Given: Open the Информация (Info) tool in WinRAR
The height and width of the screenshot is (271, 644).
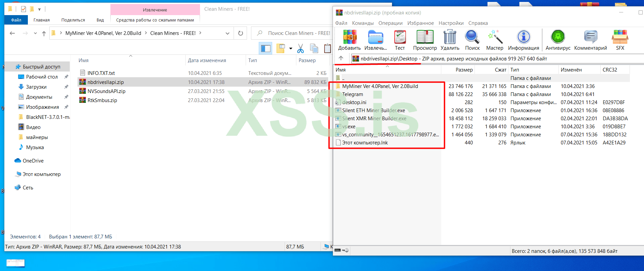Looking at the screenshot, I should click(524, 37).
